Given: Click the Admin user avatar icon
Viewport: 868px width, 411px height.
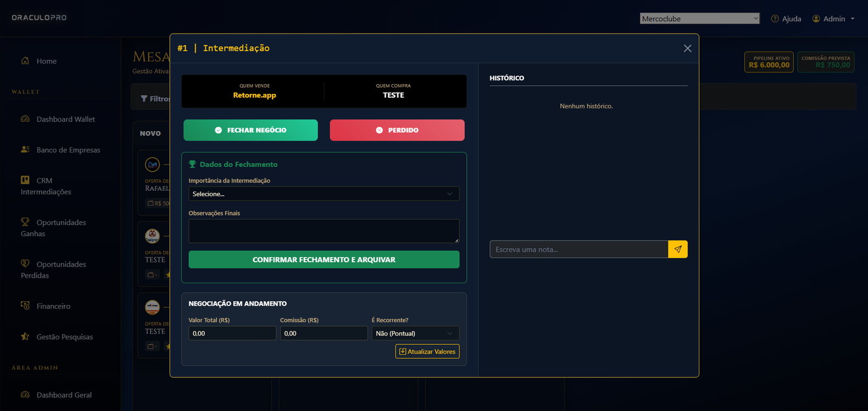Looking at the screenshot, I should point(816,18).
